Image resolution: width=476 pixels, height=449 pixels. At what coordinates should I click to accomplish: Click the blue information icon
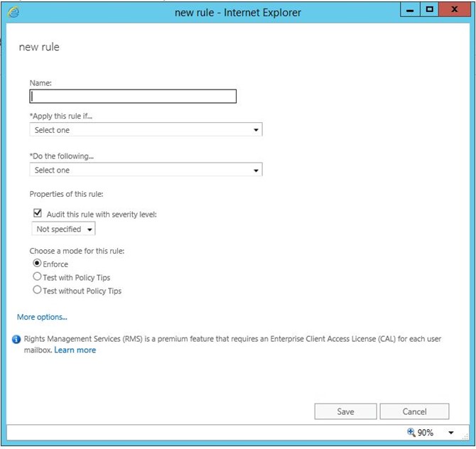click(x=16, y=339)
